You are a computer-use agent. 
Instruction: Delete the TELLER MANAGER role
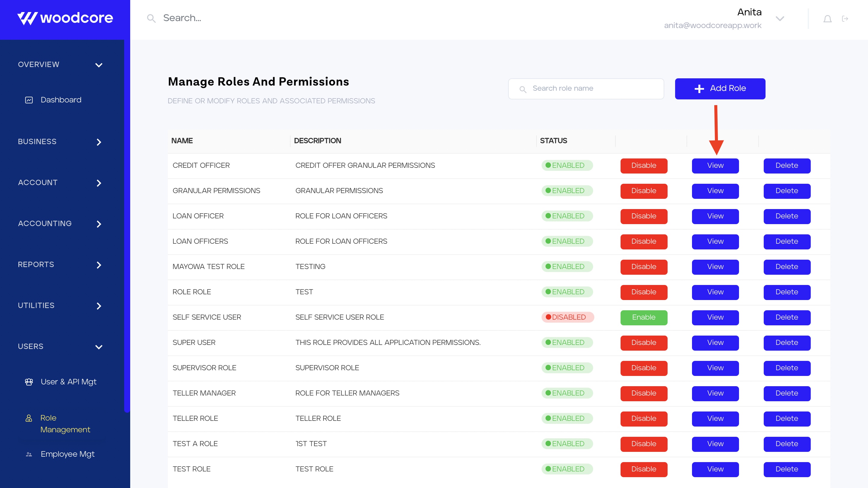(786, 393)
